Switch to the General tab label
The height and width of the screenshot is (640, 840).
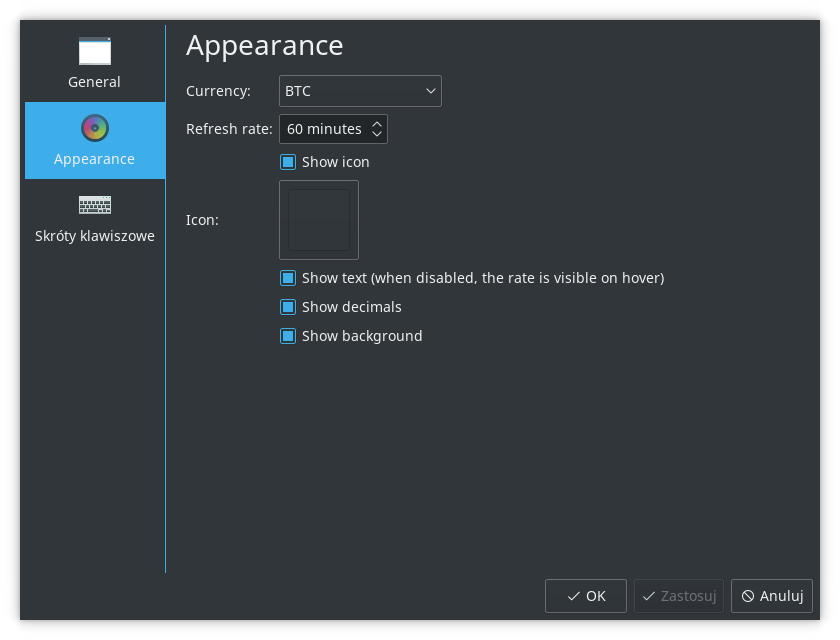94,82
